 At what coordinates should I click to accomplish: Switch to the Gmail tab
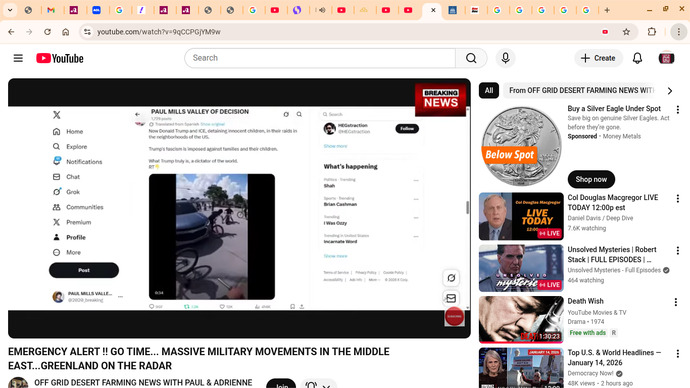[x=51, y=10]
